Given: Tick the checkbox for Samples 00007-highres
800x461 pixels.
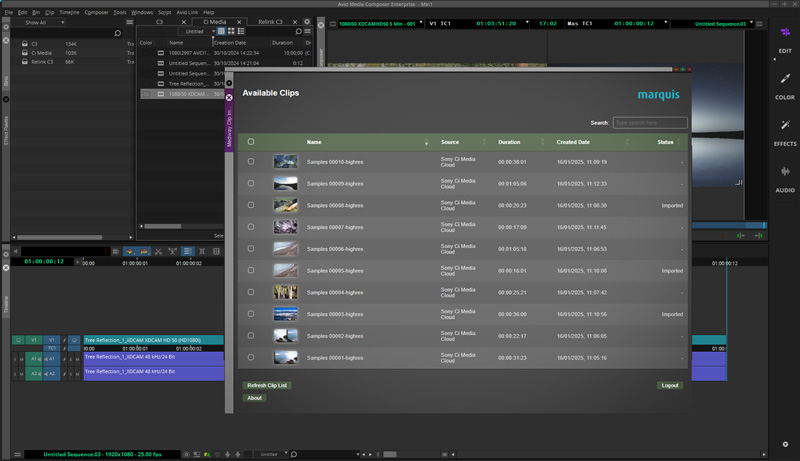Looking at the screenshot, I should pos(251,226).
